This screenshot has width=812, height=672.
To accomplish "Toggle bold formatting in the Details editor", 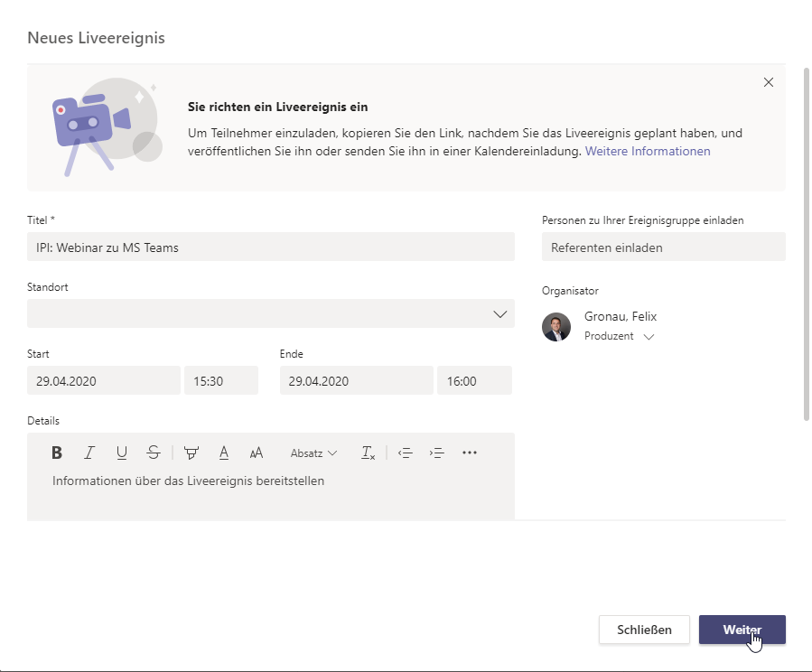I will (57, 453).
